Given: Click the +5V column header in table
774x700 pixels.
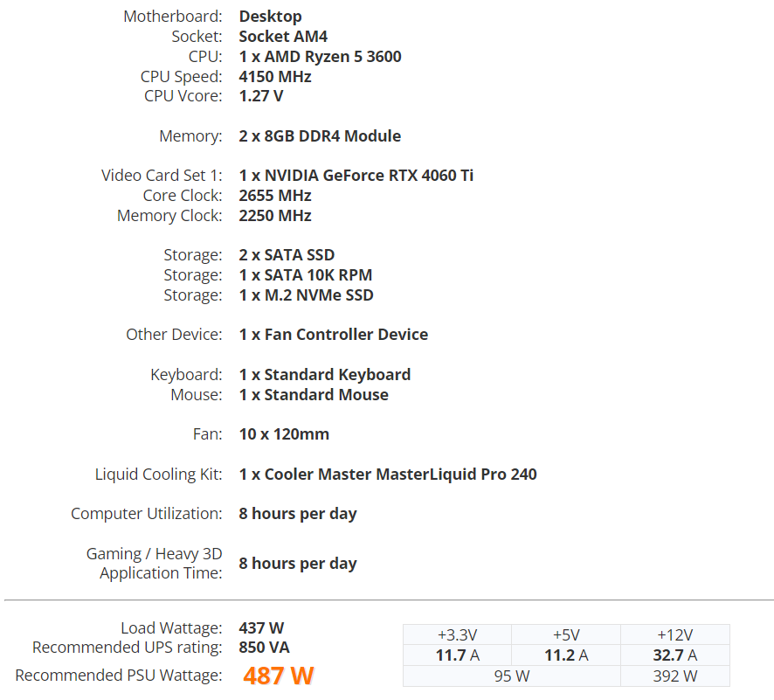Looking at the screenshot, I should 566,634.
